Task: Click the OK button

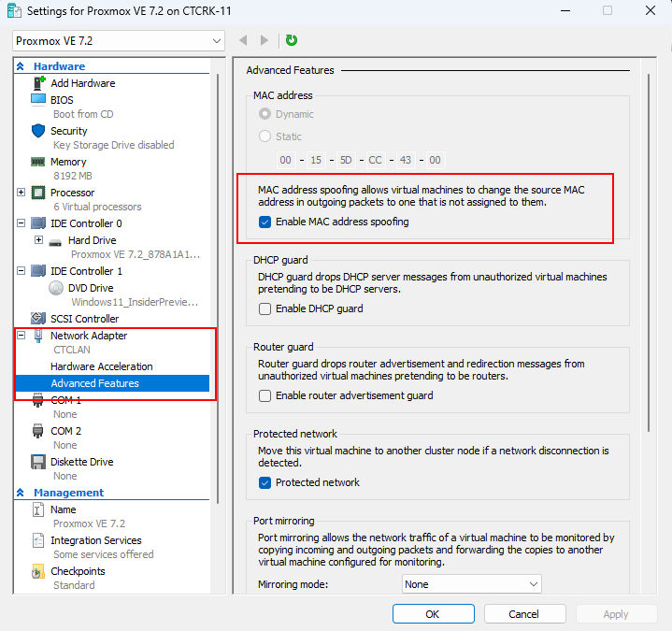Action: pyautogui.click(x=434, y=614)
